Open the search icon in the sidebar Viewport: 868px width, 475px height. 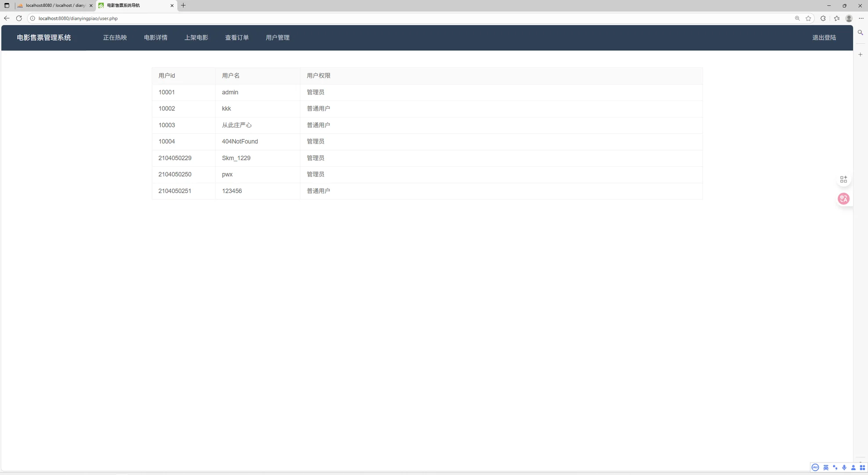[860, 33]
